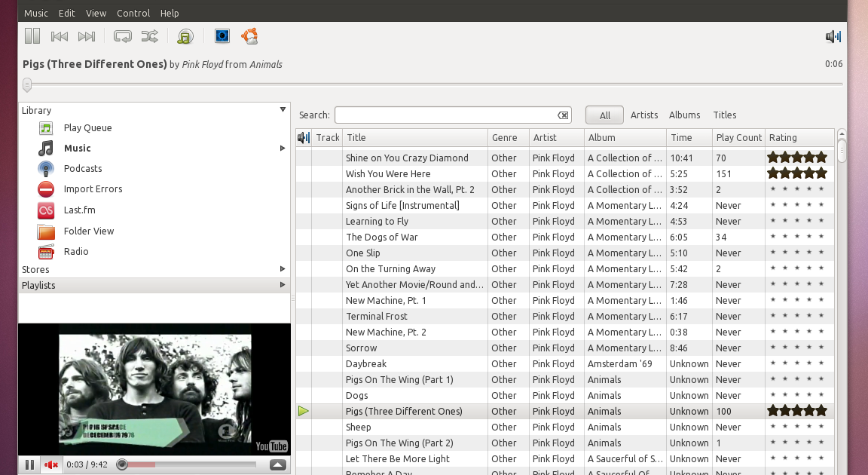The height and width of the screenshot is (475, 868).
Task: Expand the Stores section
Action: (x=283, y=269)
